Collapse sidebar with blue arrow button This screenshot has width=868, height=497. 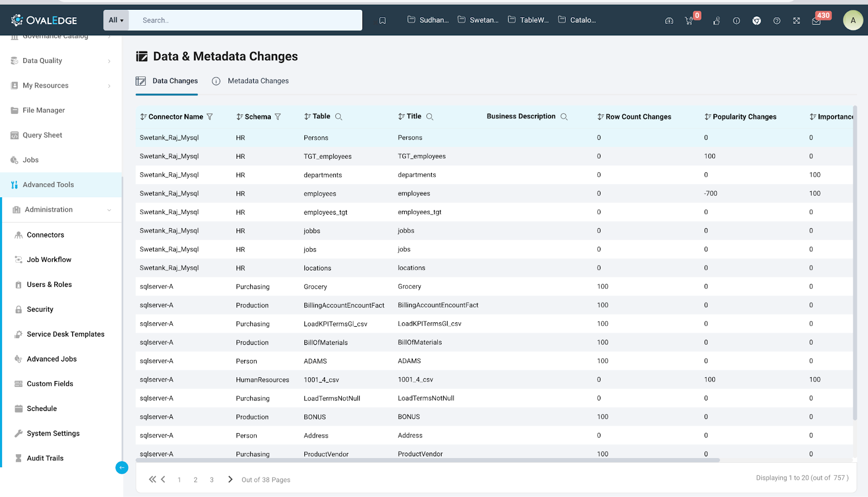pyautogui.click(x=122, y=468)
